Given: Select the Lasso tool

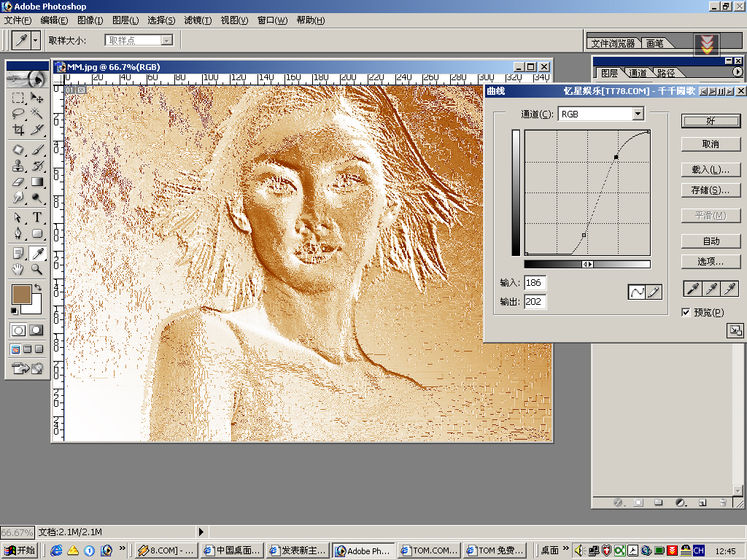Looking at the screenshot, I should [18, 114].
